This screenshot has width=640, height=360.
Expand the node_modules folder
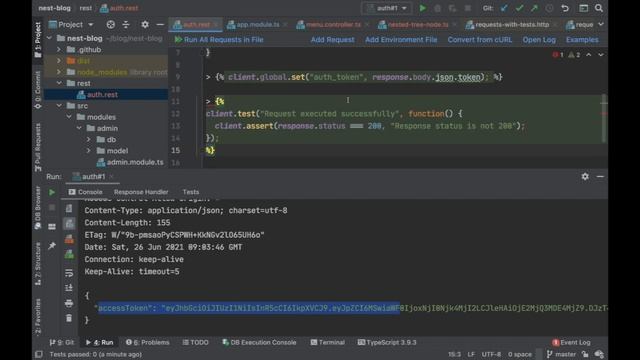pyautogui.click(x=59, y=72)
